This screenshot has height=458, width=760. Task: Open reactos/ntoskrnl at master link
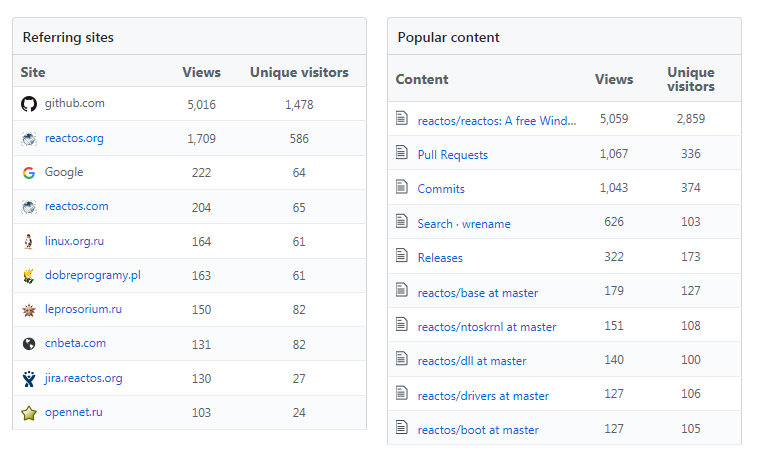click(487, 327)
